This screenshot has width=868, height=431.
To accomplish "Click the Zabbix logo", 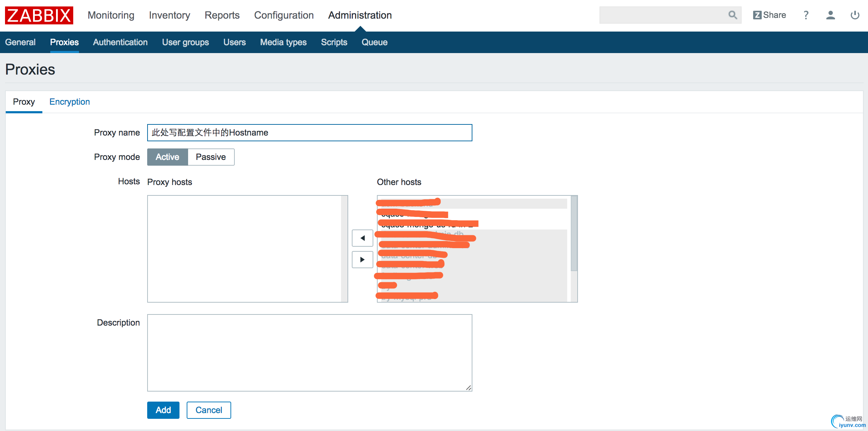I will click(x=39, y=15).
